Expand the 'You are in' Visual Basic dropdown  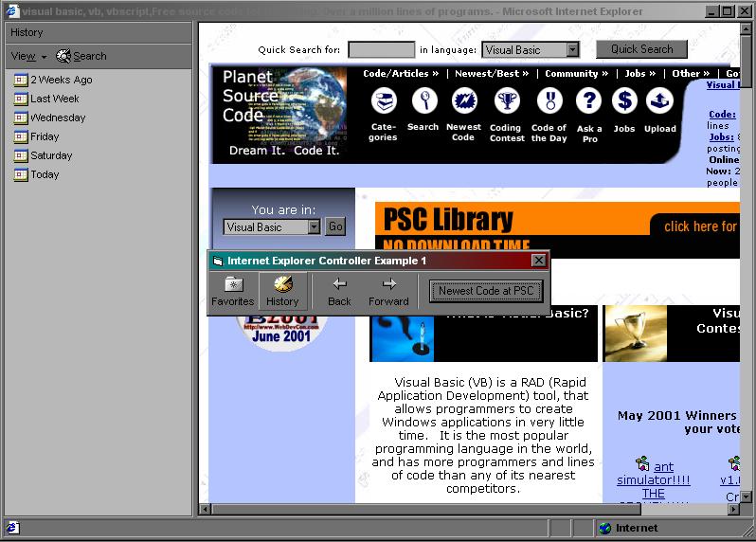point(314,227)
